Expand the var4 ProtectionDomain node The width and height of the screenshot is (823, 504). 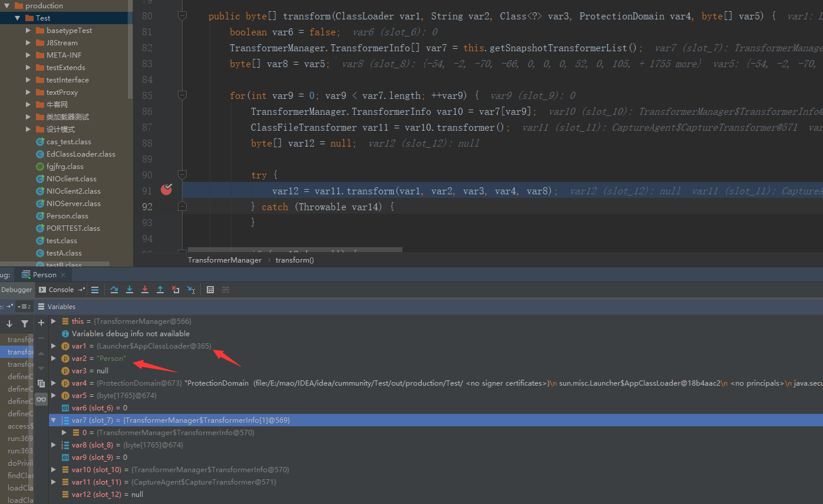click(x=54, y=383)
